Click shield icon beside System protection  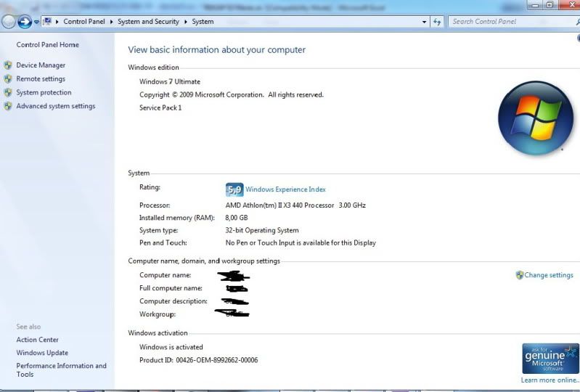[8, 92]
